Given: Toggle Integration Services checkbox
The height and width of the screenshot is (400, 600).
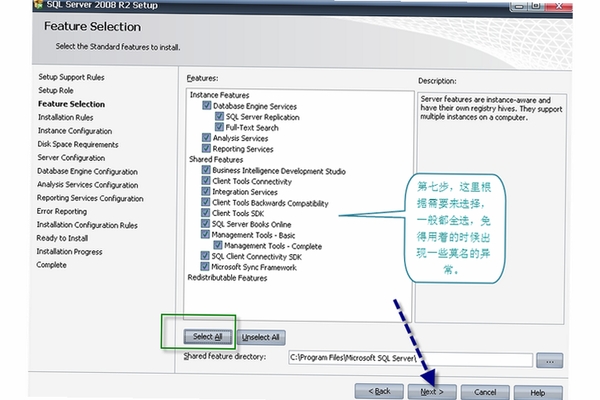Looking at the screenshot, I should point(206,191).
